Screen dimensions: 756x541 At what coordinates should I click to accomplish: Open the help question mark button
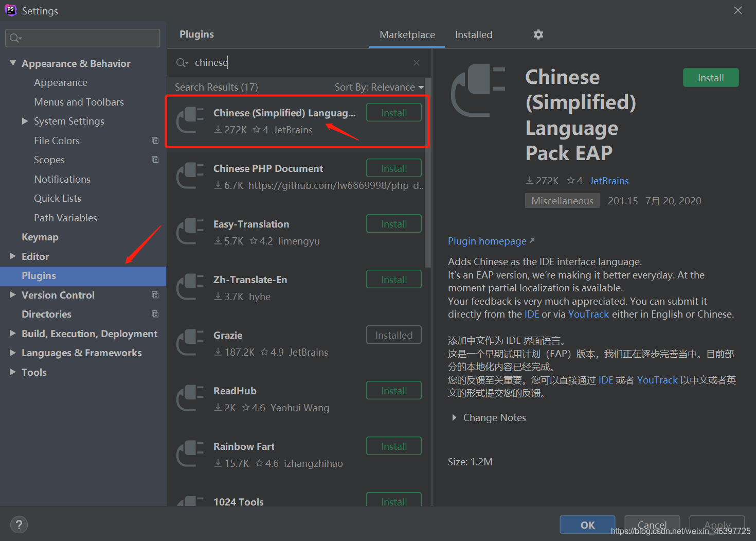point(19,525)
